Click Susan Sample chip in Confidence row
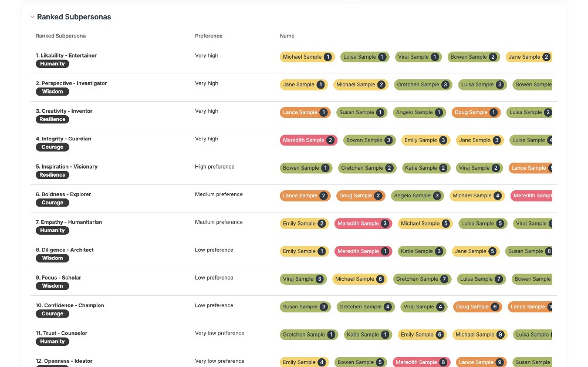The image size is (588, 367). [305, 307]
